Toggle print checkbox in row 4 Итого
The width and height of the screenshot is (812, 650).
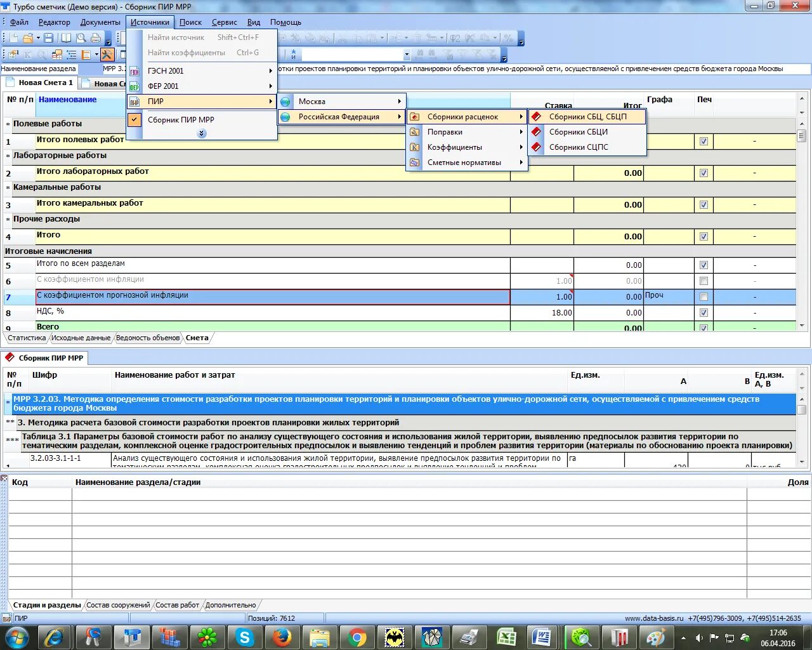click(x=704, y=236)
